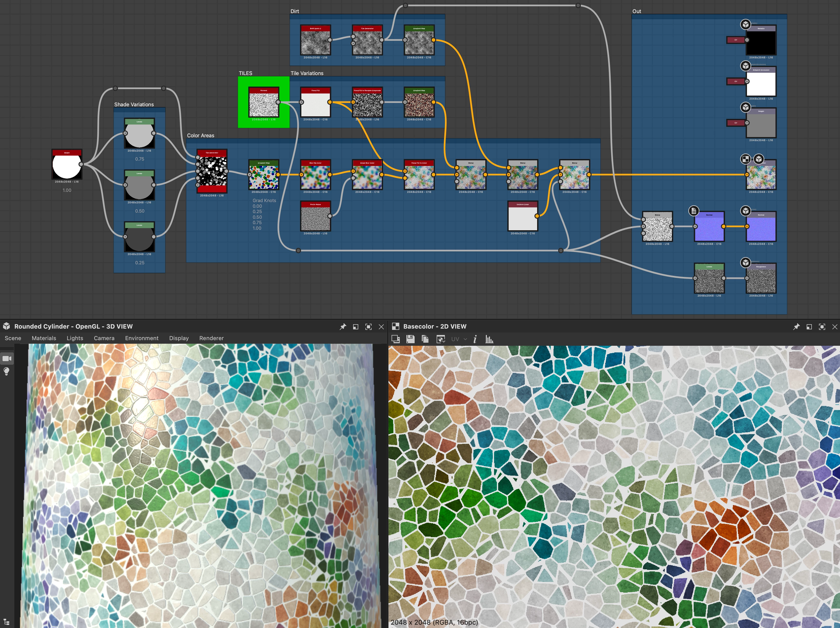Screen dimensions: 840x628
Task: Open the Renderer menu
Action: tap(211, 338)
